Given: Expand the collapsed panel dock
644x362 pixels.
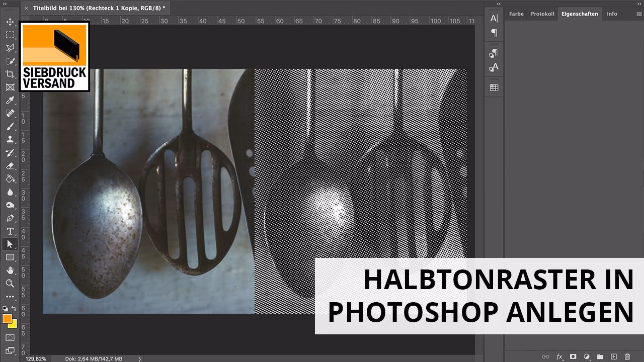Looking at the screenshot, I should (499, 4).
